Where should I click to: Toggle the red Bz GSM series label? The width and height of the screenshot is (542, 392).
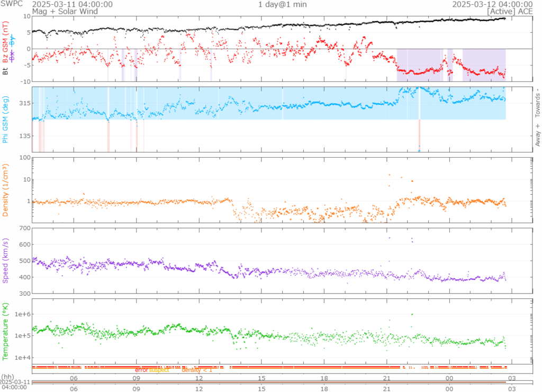[x=6, y=42]
